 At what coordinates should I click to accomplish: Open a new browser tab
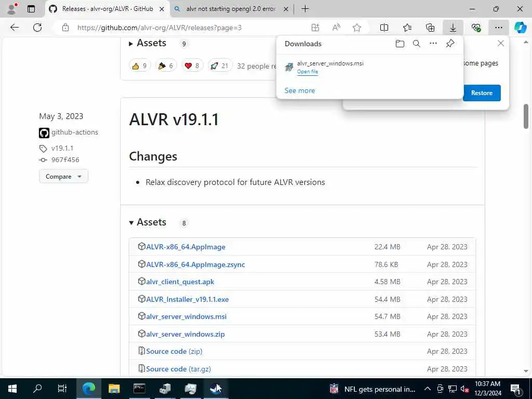coord(305,9)
